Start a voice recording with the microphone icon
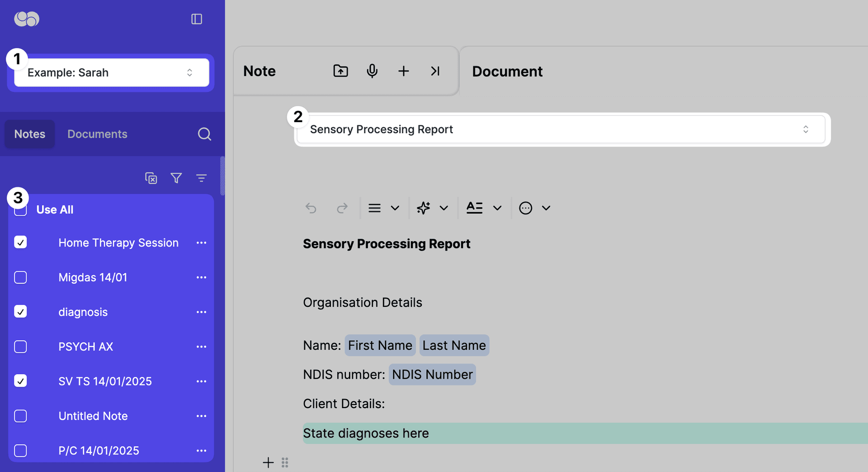Viewport: 868px width, 472px height. coord(372,71)
